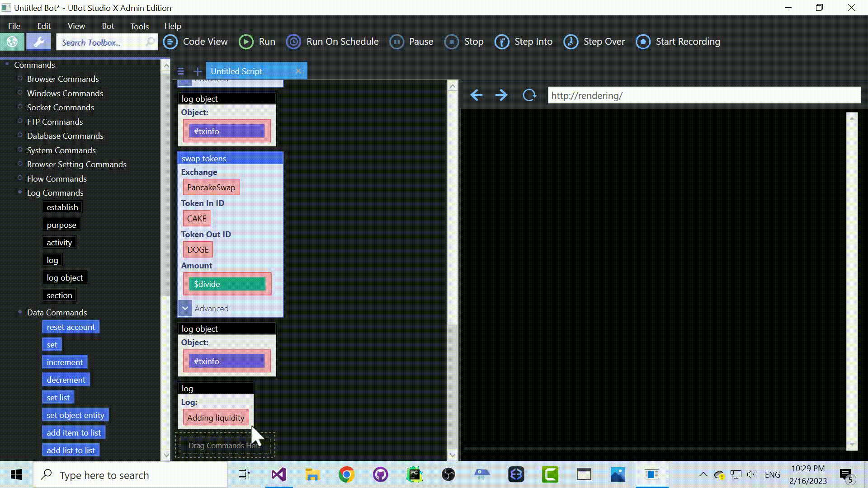Open Visual Studio from the taskbar

point(279,474)
